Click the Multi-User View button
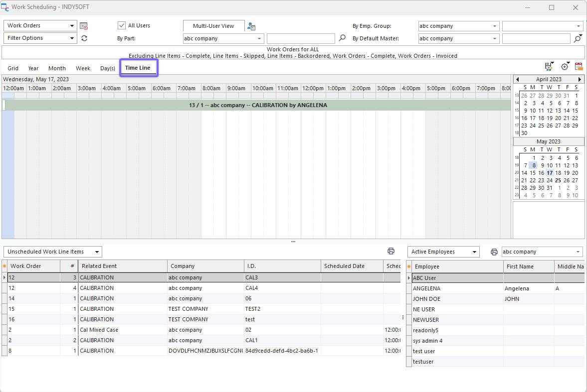 213,26
